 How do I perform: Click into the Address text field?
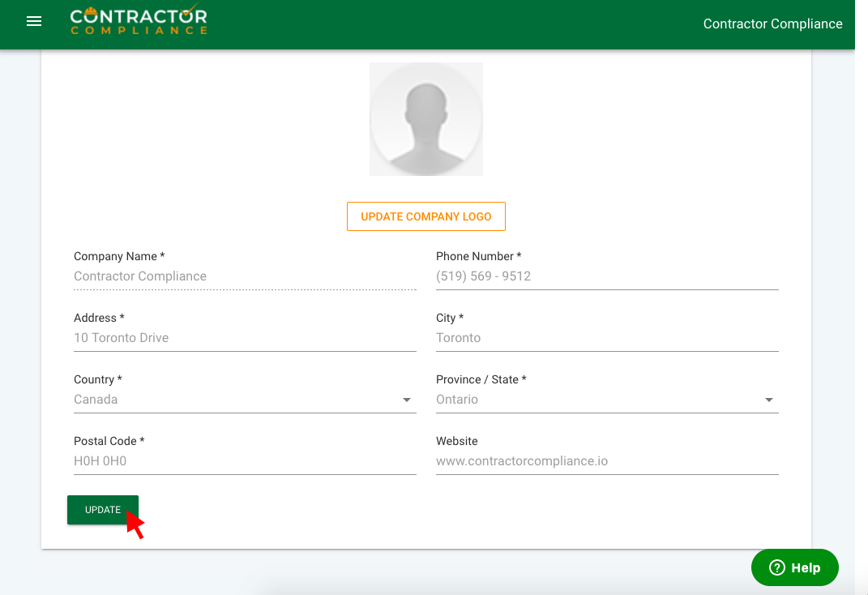click(244, 338)
